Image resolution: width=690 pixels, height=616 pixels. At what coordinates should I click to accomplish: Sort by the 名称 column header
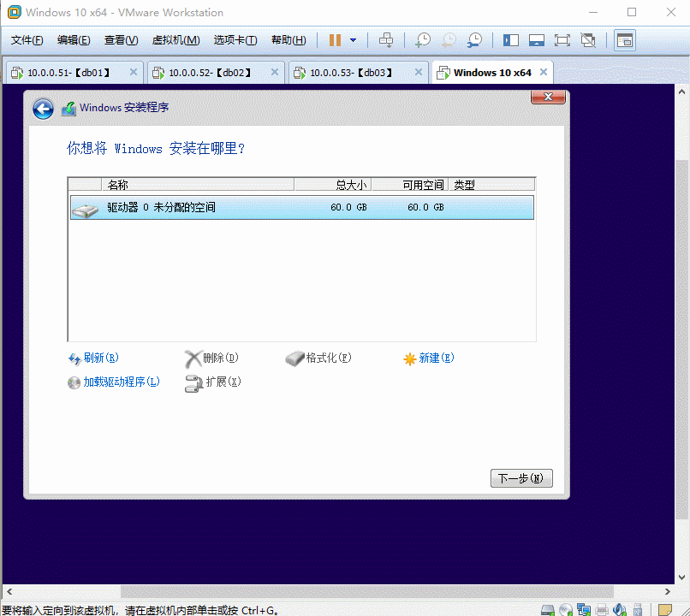198,185
